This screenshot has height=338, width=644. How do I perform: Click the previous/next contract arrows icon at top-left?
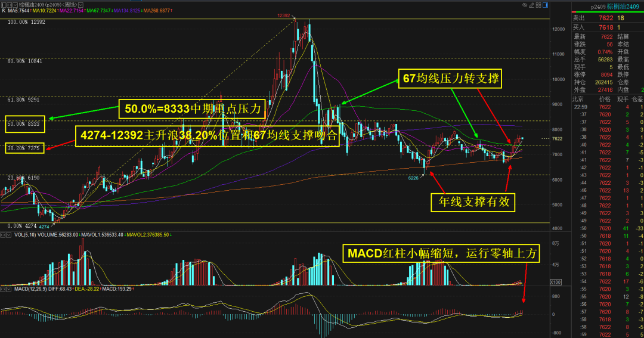point(9,5)
